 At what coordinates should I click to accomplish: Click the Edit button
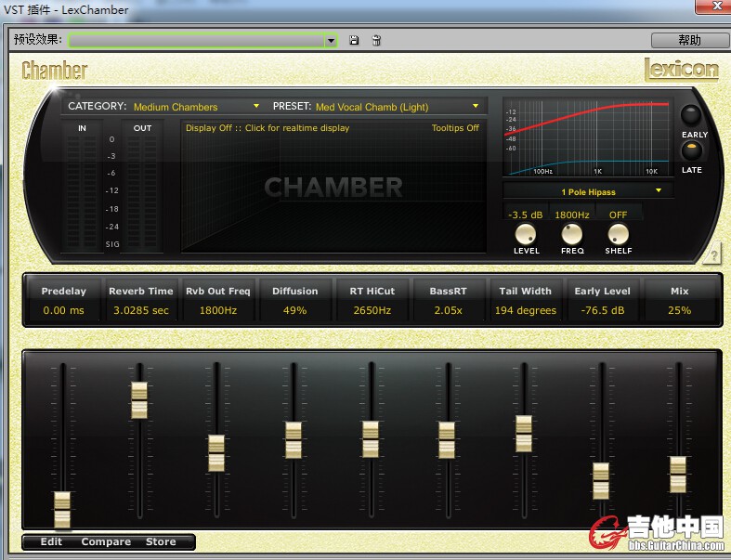click(51, 541)
